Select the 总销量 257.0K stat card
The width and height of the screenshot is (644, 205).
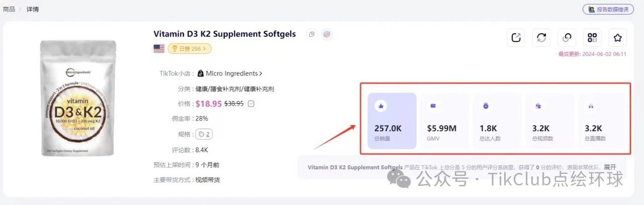click(x=392, y=121)
